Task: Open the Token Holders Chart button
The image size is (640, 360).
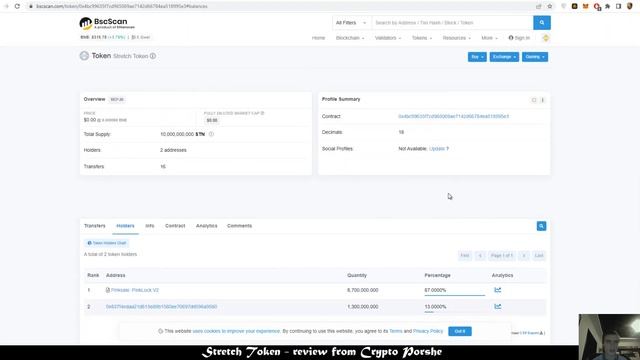Action: point(107,243)
